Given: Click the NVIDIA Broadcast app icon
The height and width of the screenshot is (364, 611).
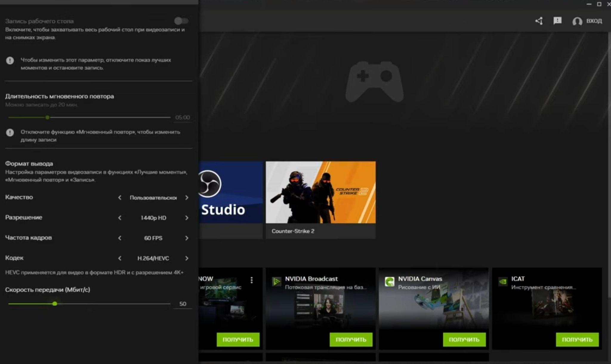Looking at the screenshot, I should pos(277,281).
